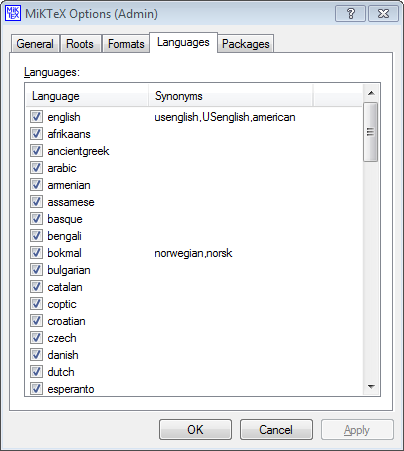Toggle the czech language checkbox
The width and height of the screenshot is (404, 451).
coord(36,338)
